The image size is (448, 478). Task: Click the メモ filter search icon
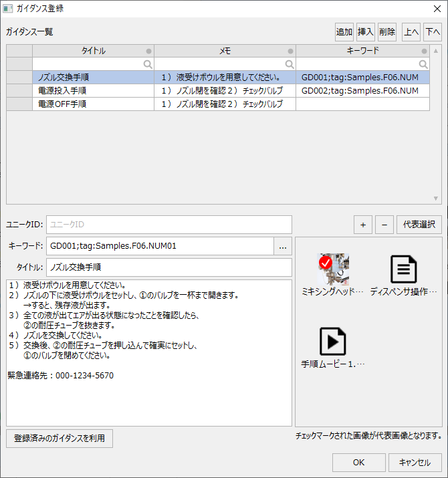(x=290, y=64)
